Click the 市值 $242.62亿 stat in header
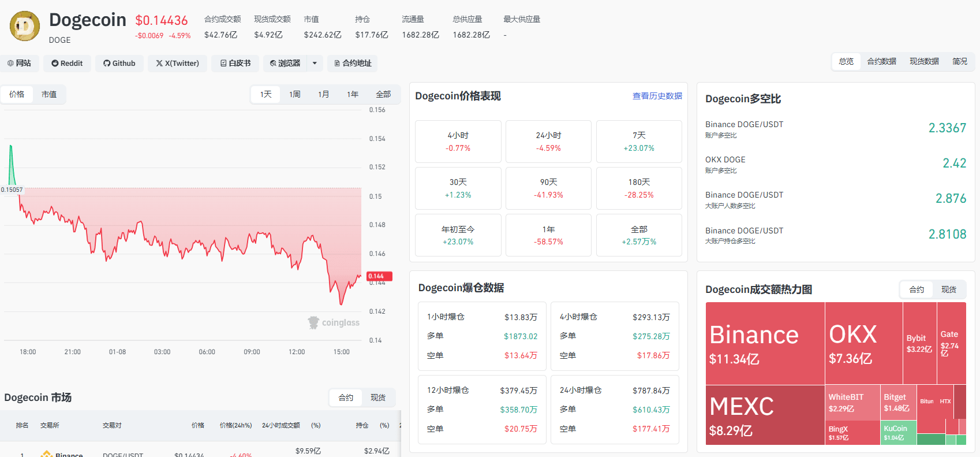The width and height of the screenshot is (980, 457). (x=323, y=27)
